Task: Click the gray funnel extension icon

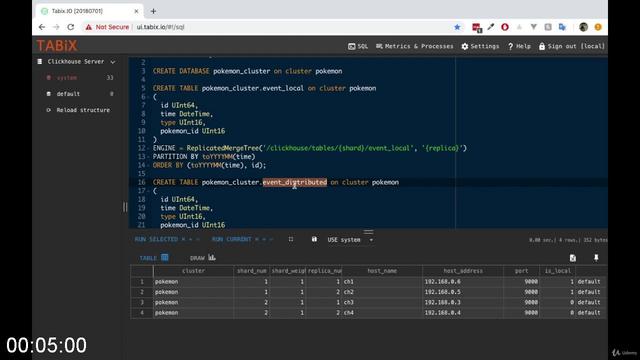Action: [533, 27]
